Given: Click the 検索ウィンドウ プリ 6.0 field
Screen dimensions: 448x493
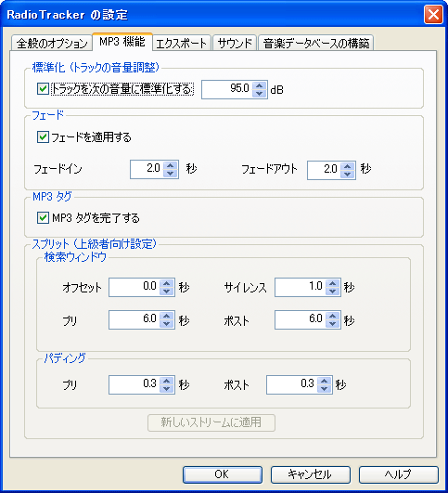Looking at the screenshot, I should pyautogui.click(x=134, y=319).
